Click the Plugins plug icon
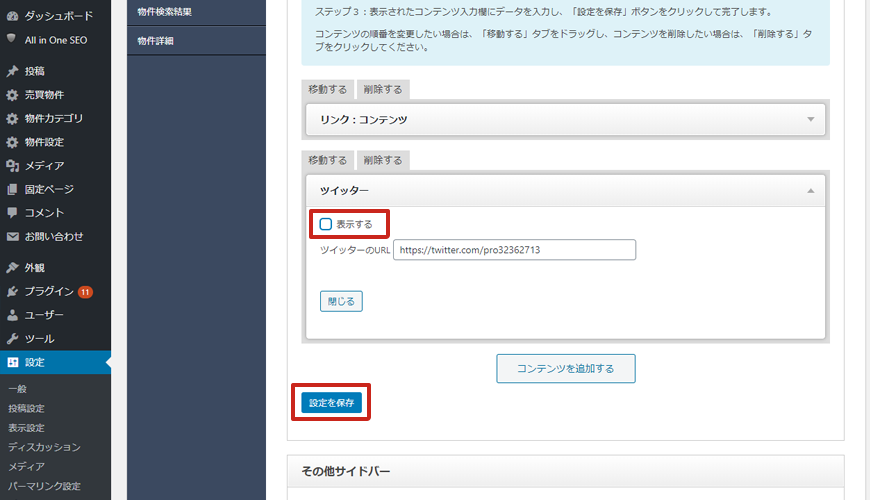870x500 pixels. pos(12,292)
